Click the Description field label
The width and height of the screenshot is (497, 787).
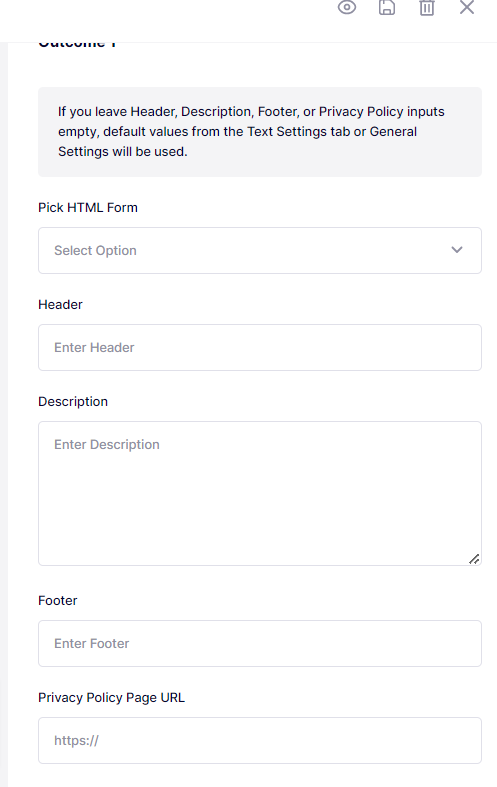point(73,402)
